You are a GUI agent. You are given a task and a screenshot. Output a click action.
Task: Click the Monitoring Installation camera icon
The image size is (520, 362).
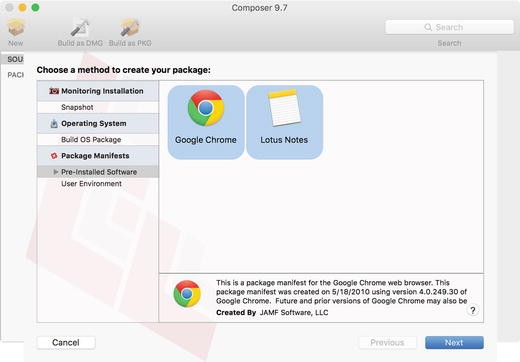pyautogui.click(x=54, y=91)
